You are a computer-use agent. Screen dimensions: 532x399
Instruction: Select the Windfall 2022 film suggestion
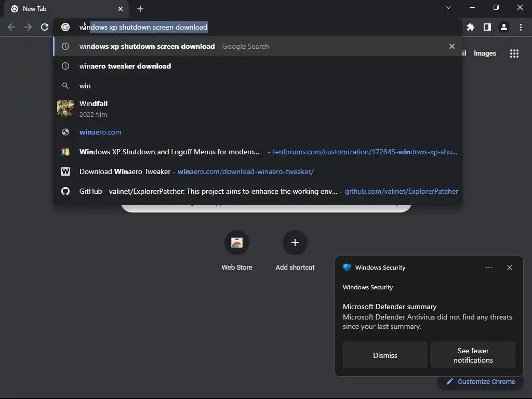click(x=258, y=109)
